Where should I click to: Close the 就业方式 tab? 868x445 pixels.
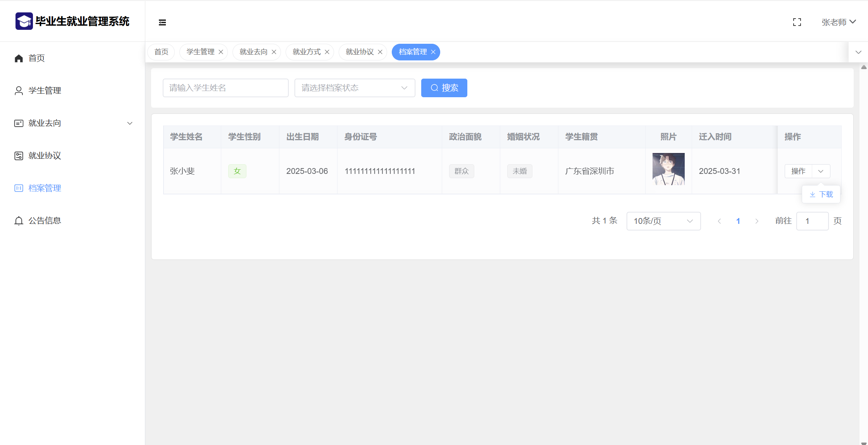click(327, 52)
